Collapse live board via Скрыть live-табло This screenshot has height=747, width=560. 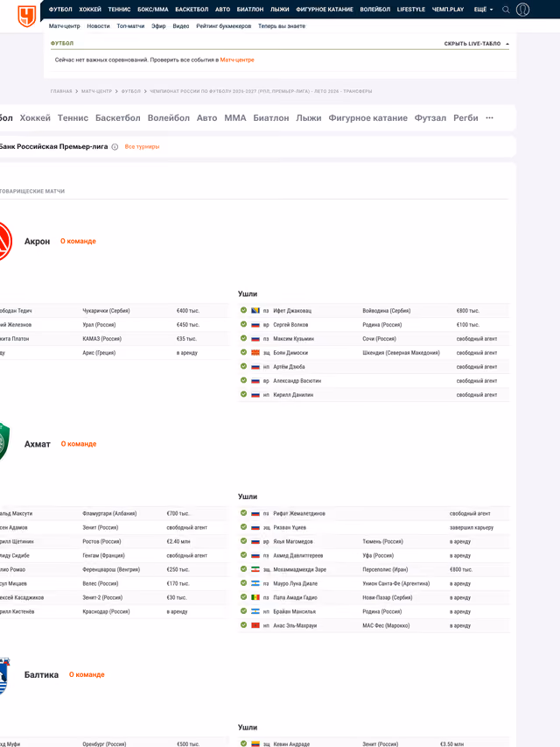(x=476, y=44)
